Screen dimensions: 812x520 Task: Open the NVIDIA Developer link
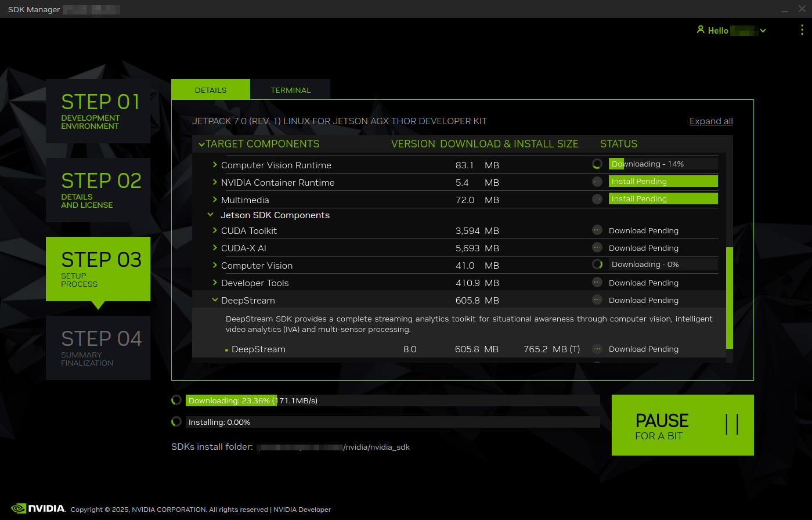pyautogui.click(x=302, y=510)
